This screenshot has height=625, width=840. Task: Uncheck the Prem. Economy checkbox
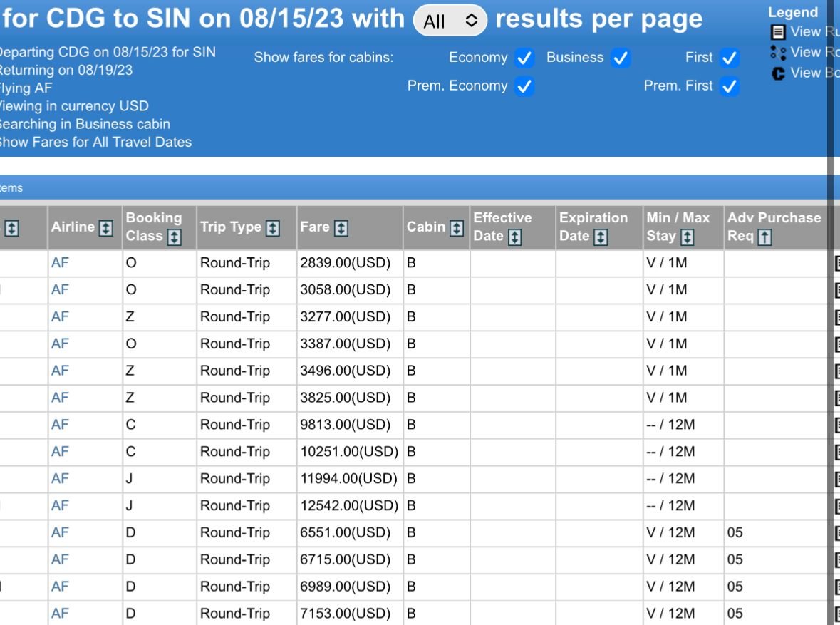(x=524, y=86)
